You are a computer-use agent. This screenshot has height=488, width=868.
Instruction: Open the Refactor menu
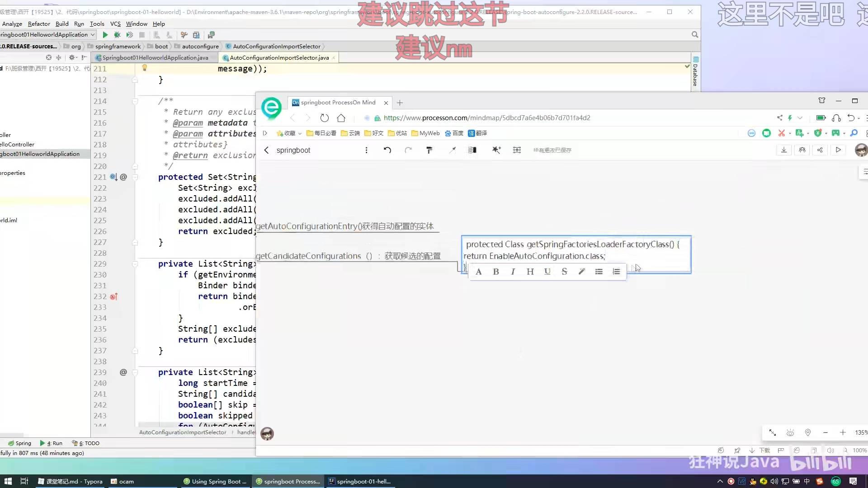coord(39,24)
